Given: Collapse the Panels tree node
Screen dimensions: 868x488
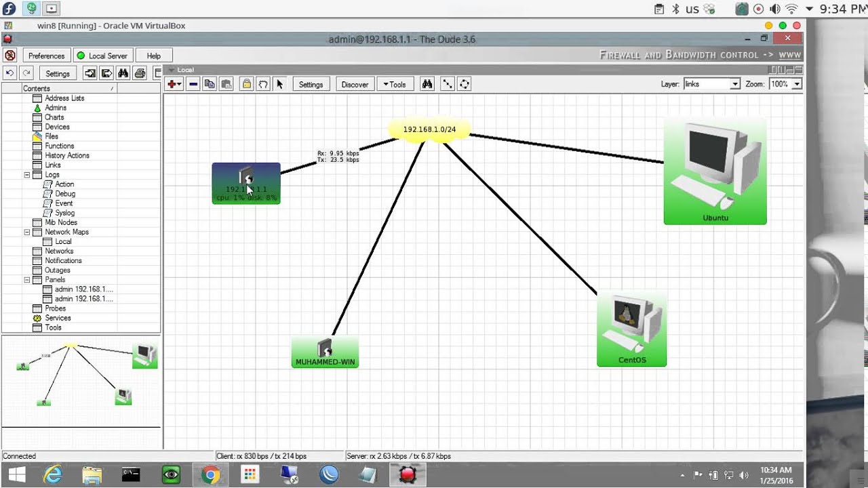Looking at the screenshot, I should pos(27,279).
